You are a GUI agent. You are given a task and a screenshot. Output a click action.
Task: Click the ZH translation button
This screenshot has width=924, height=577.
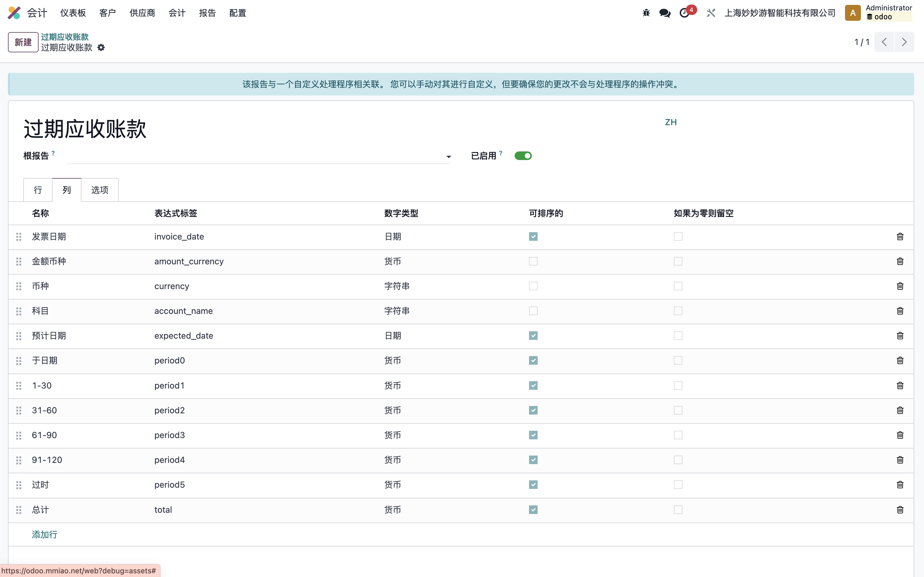pos(670,122)
